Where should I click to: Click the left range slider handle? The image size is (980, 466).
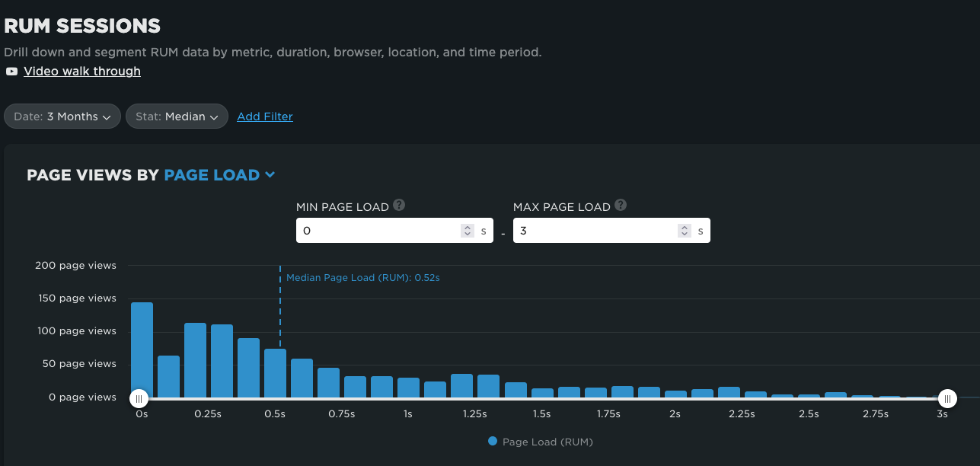click(x=139, y=398)
